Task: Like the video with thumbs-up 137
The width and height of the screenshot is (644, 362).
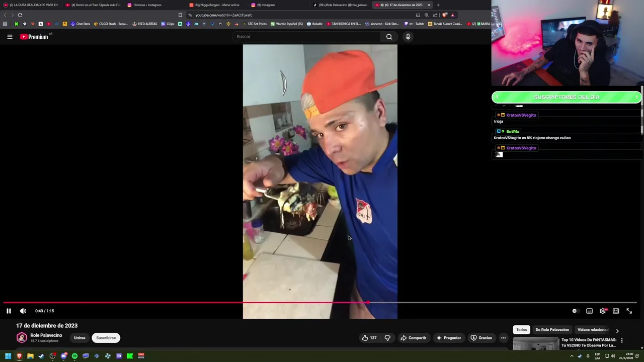Action: 369,338
